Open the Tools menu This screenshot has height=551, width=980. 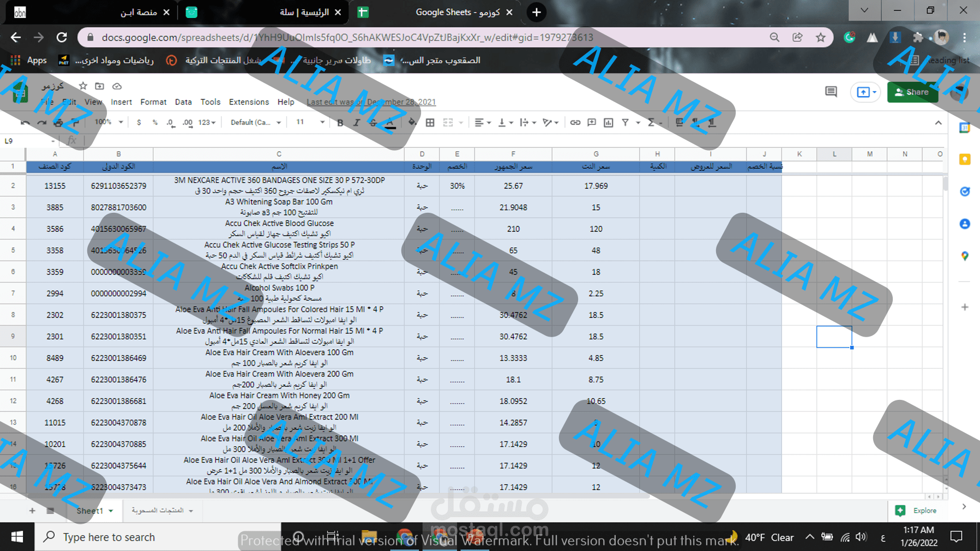pyautogui.click(x=210, y=102)
